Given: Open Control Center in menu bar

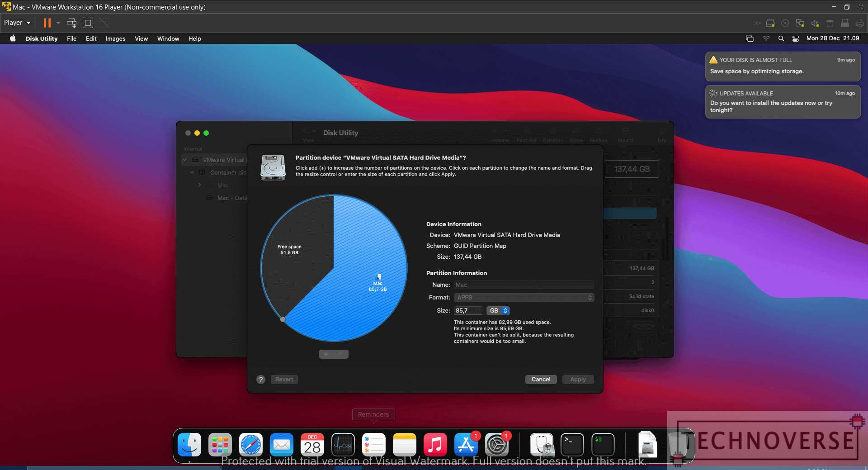Looking at the screenshot, I should (796, 38).
